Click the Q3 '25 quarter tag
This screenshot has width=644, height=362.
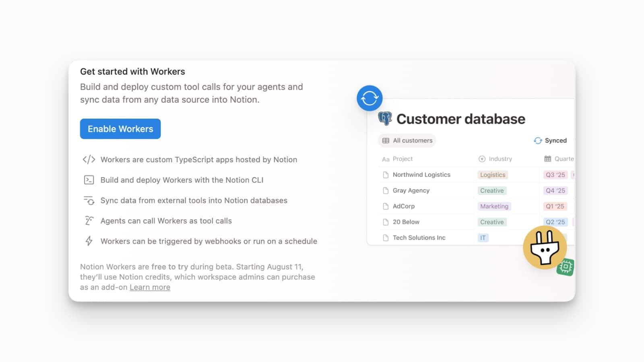[555, 175]
